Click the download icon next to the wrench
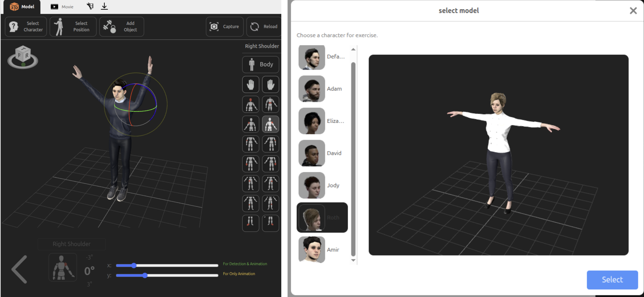644x297 pixels. 104,6
